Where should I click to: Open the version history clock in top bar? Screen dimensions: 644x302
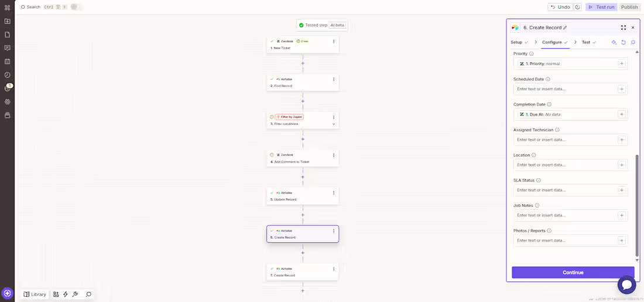[578, 7]
